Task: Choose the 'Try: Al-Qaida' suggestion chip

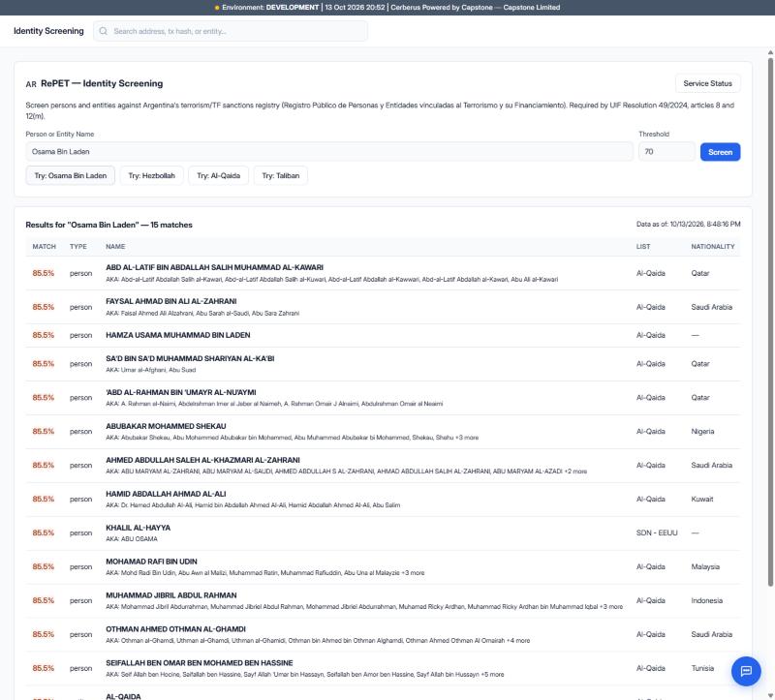Action: point(219,175)
